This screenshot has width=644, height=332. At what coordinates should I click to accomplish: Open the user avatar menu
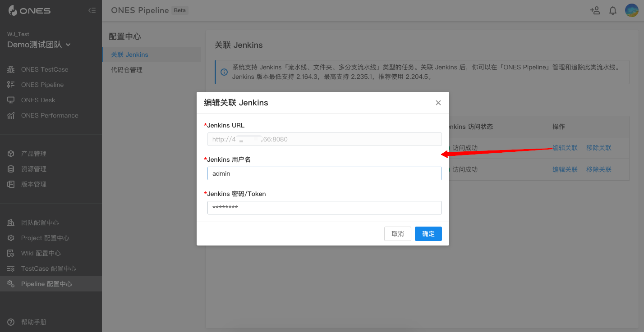631,10
